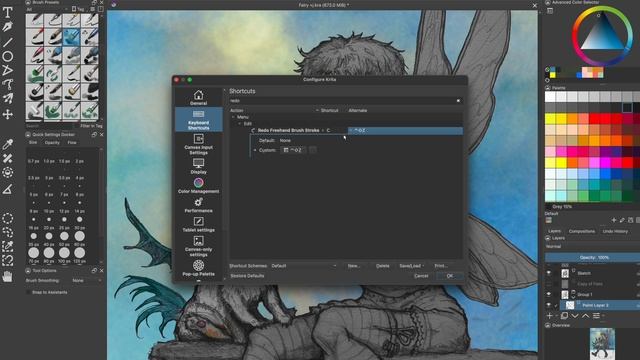Collapse the Edit tree node

point(240,124)
